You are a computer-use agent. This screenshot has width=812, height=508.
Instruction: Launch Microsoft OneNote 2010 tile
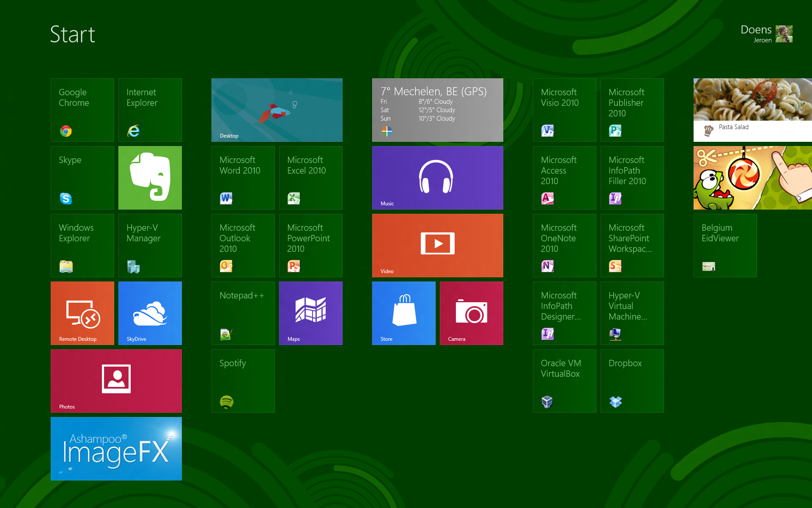click(565, 246)
